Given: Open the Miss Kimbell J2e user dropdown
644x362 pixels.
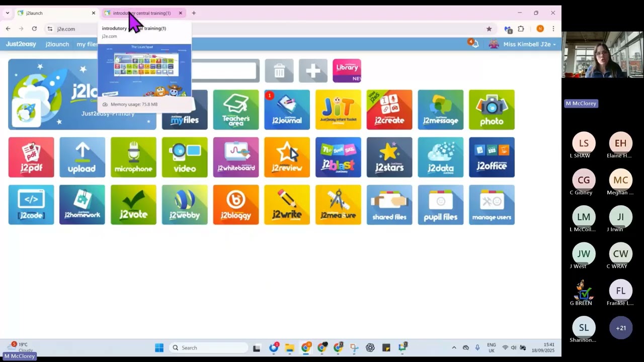Looking at the screenshot, I should [523, 44].
